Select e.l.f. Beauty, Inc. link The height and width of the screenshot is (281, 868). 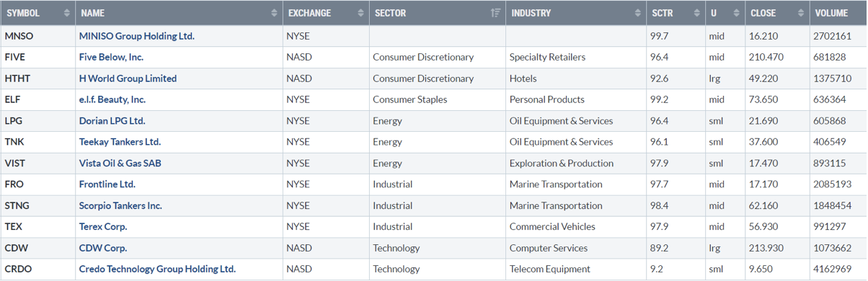click(x=112, y=99)
